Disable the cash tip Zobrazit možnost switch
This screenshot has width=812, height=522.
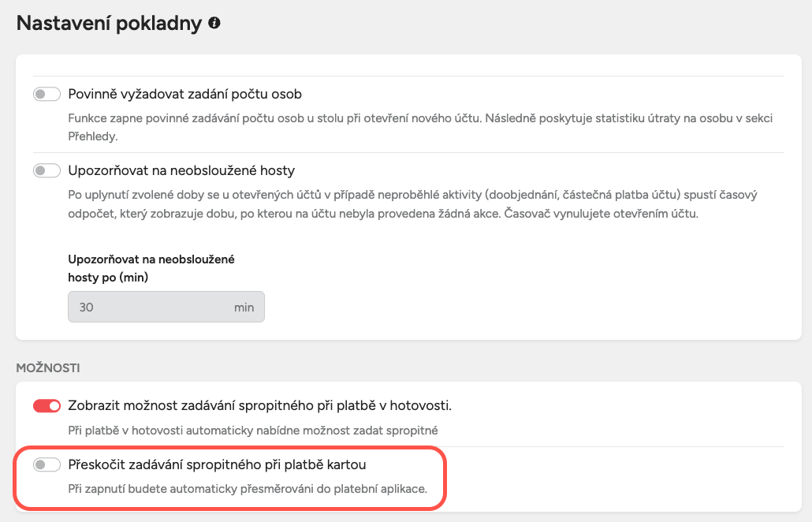point(47,406)
